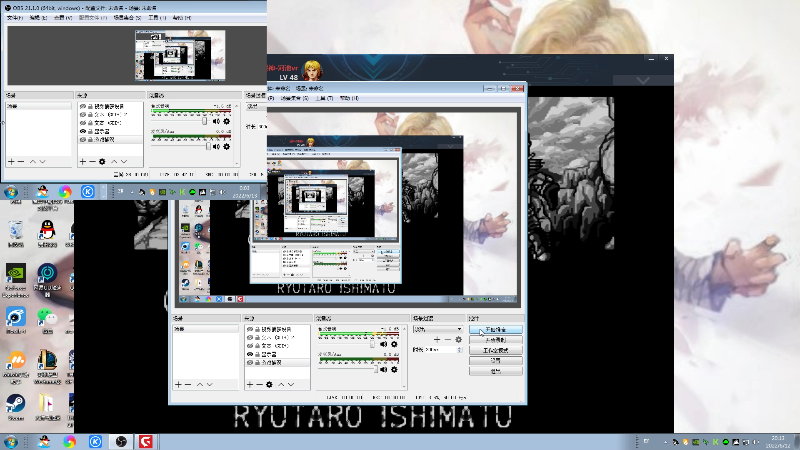Viewport: 800px width, 450px height.
Task: Open 麦克风/Aux gear settings in center OBS mixer
Action: [x=394, y=369]
